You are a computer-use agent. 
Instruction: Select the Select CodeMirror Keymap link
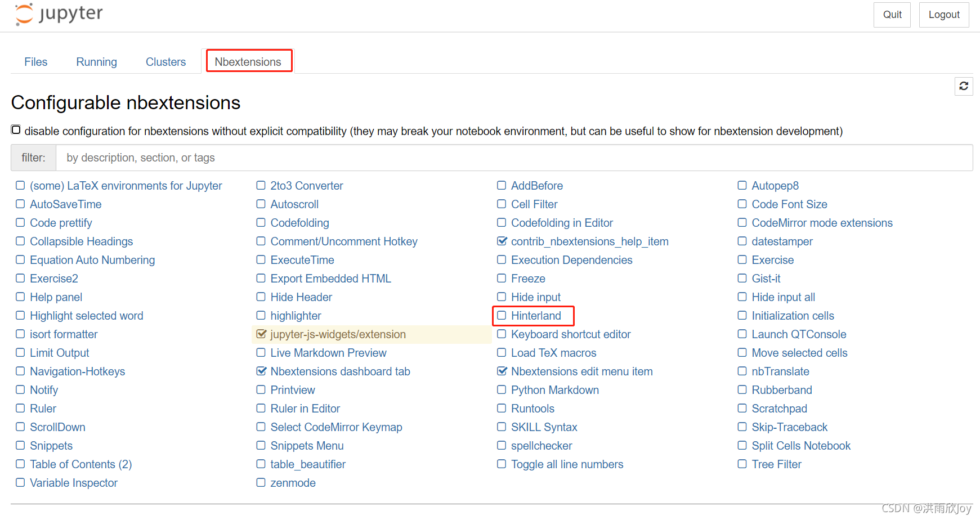(337, 427)
